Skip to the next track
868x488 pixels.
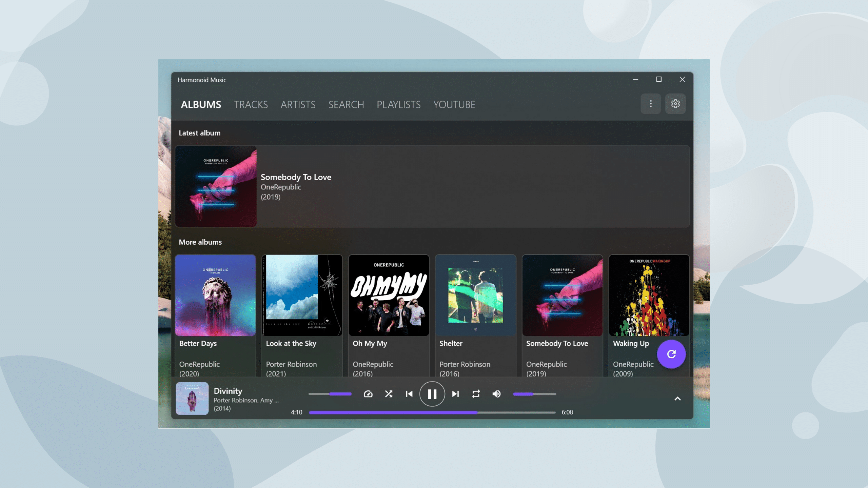point(455,394)
